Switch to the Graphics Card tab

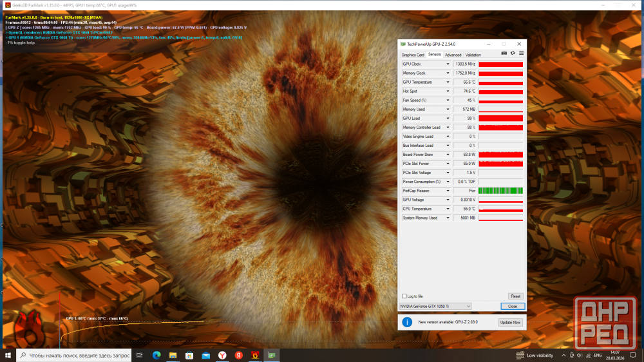413,55
